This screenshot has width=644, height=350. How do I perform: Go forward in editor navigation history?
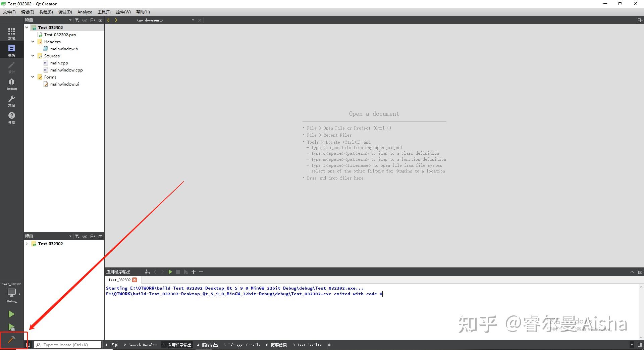point(116,20)
